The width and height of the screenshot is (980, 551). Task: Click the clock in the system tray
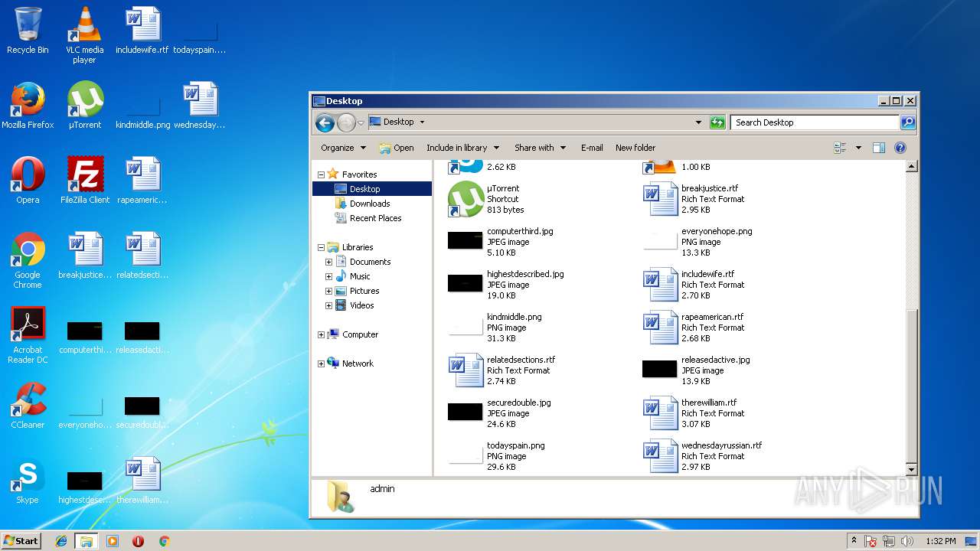[940, 541]
